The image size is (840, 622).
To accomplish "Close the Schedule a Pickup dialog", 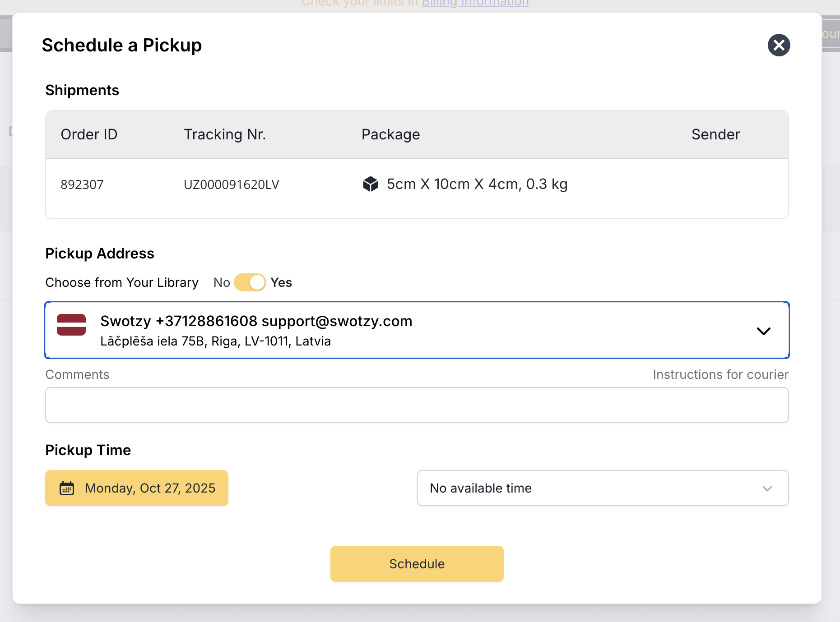I will [x=779, y=45].
